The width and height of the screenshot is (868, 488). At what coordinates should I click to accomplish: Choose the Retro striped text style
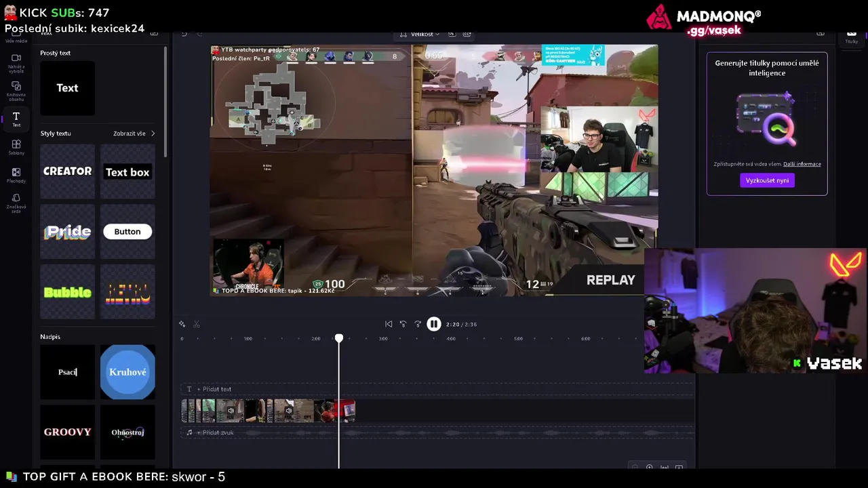pos(127,292)
